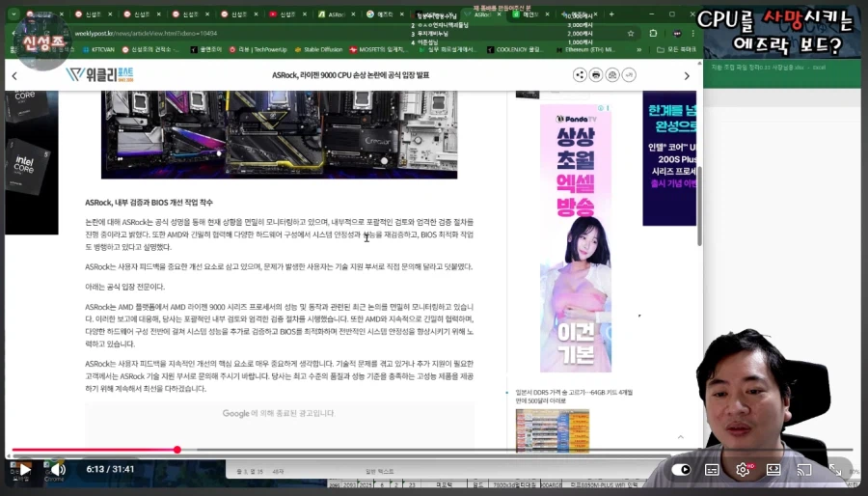The height and width of the screenshot is (496, 868).
Task: Open the 리뷰 | TechPowerUp bookmark
Action: click(258, 50)
